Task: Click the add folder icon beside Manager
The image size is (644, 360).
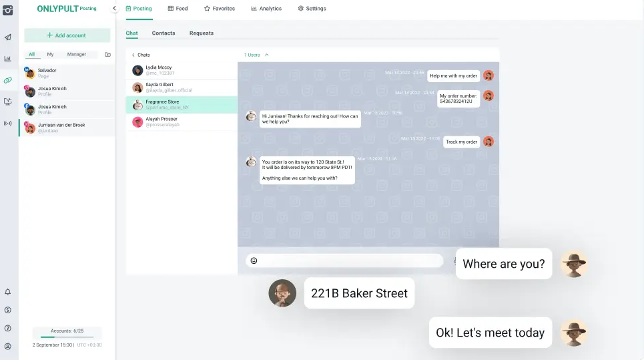Action: pyautogui.click(x=108, y=54)
